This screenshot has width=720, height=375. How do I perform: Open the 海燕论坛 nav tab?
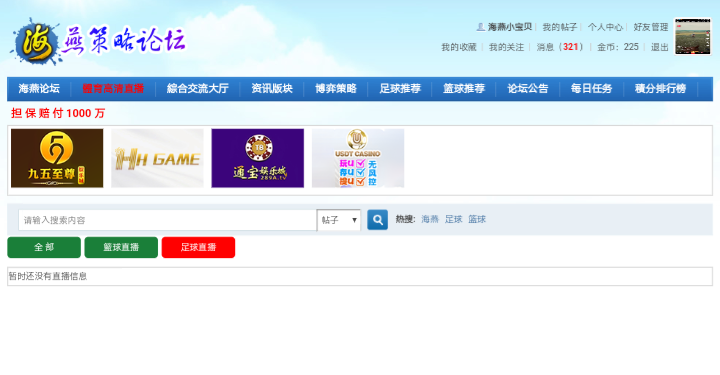[x=39, y=89]
